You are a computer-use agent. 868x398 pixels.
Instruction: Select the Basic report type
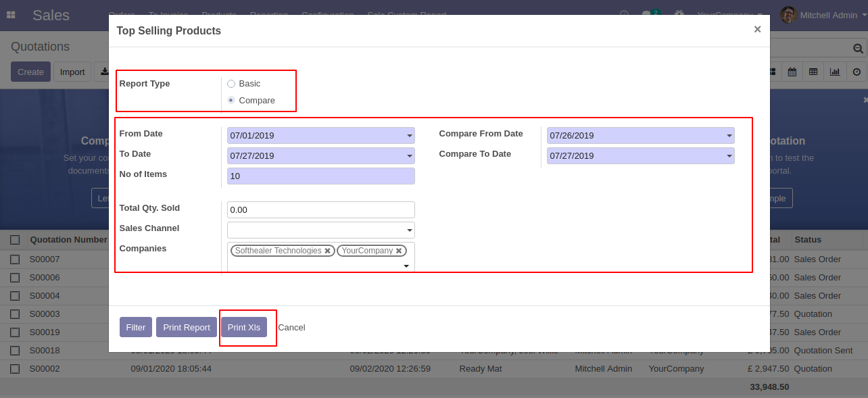[231, 84]
